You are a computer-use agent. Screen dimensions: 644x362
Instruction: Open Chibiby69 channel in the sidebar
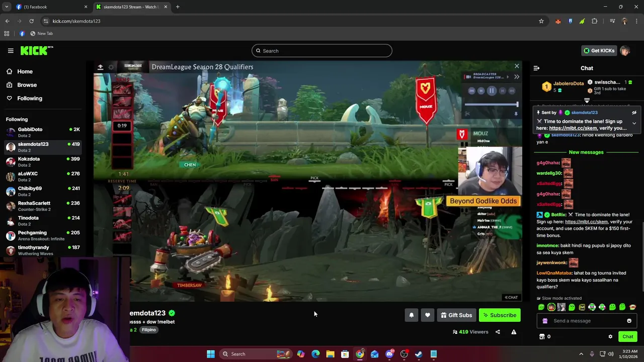(43, 192)
